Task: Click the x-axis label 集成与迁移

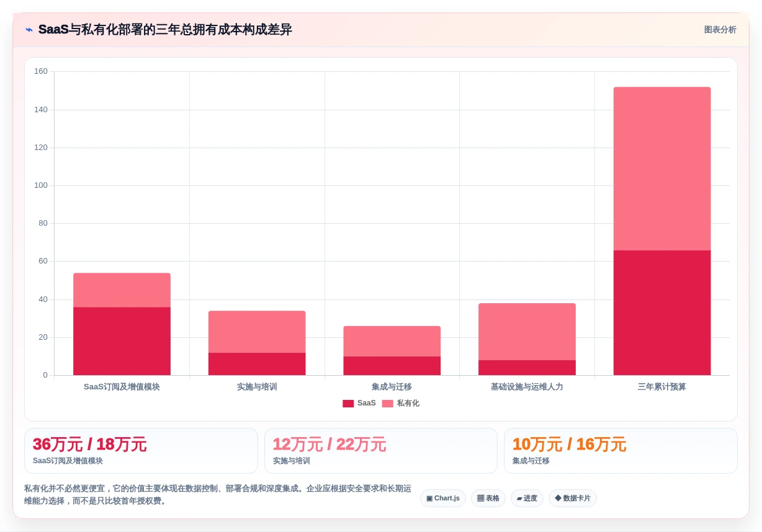Action: coord(392,387)
